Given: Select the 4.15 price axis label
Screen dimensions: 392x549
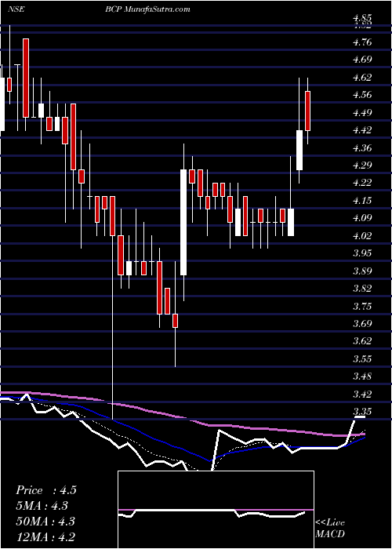Looking at the screenshot, I should click(x=362, y=201).
